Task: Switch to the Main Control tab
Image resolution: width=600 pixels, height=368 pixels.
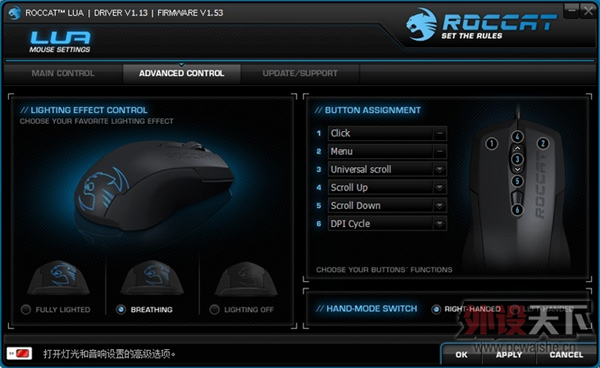Action: (x=63, y=73)
